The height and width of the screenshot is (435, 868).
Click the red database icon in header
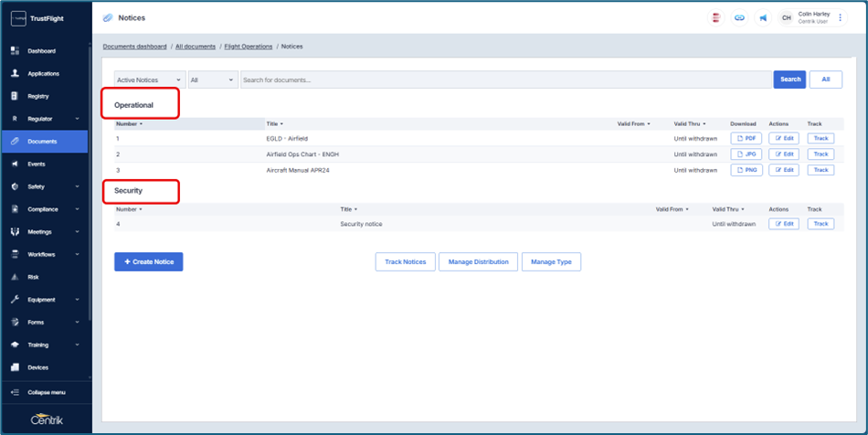pos(716,17)
